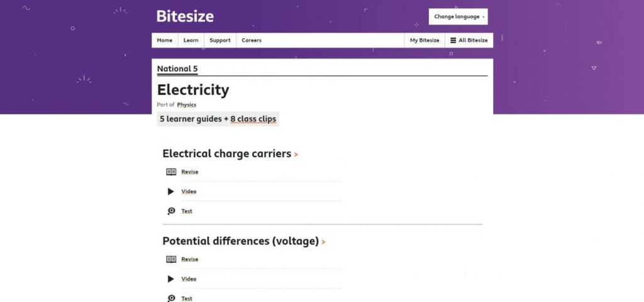Open Revise link for Electrical charge carriers
The height and width of the screenshot is (302, 644).
pyautogui.click(x=190, y=172)
